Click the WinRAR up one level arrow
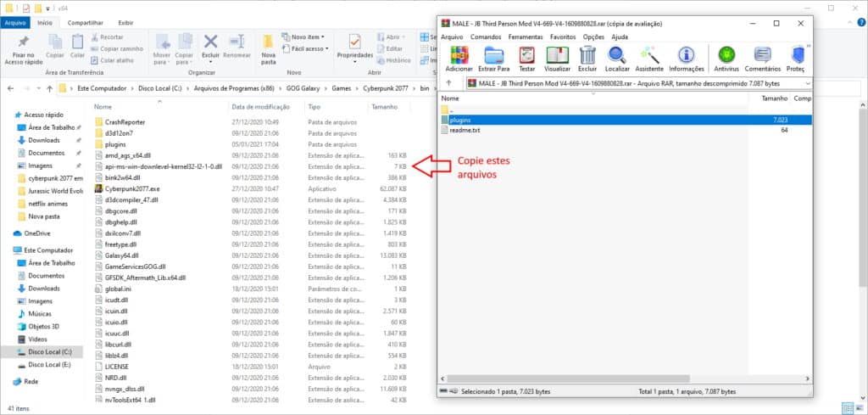 tap(448, 83)
